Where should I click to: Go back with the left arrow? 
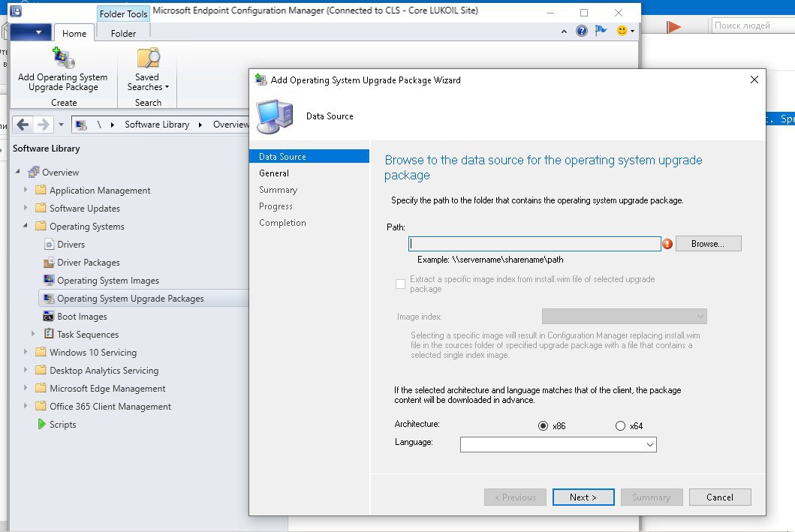point(23,124)
